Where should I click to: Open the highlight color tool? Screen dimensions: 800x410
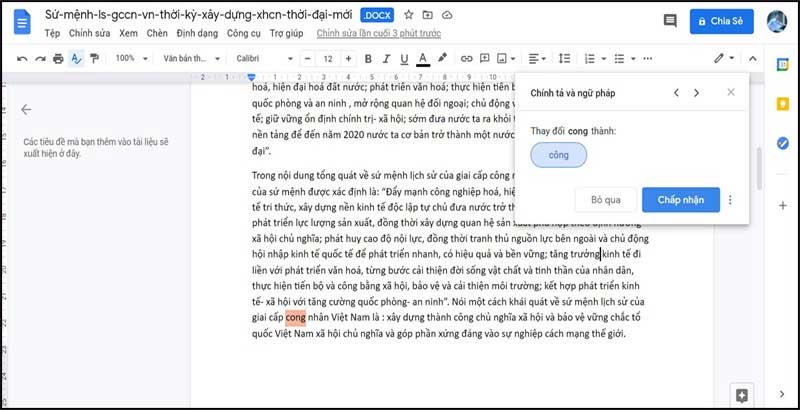coord(442,58)
